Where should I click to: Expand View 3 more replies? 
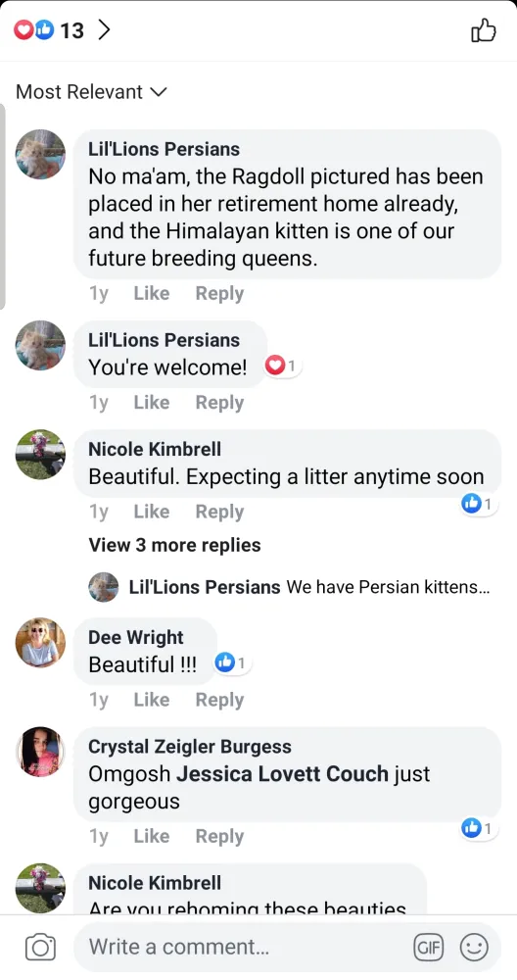point(175,545)
